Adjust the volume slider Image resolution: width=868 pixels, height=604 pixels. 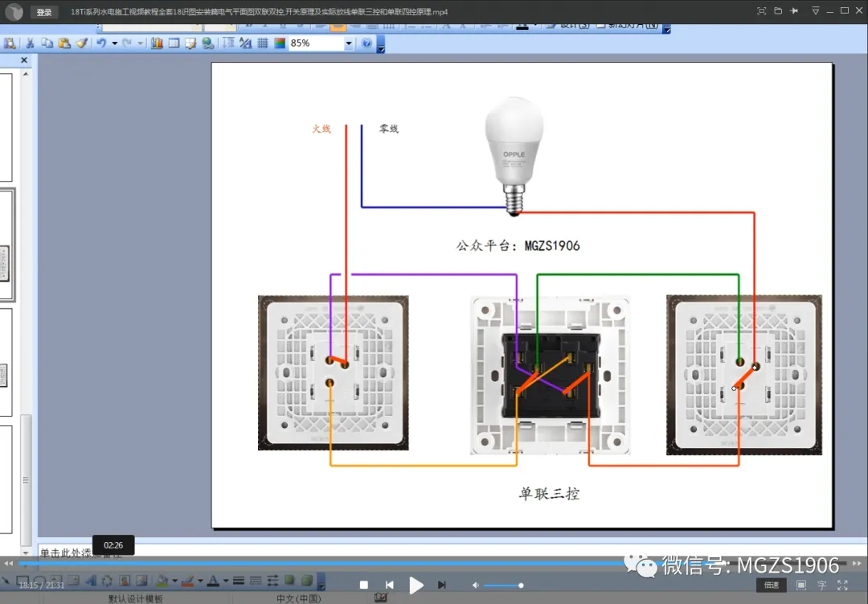pyautogui.click(x=503, y=586)
